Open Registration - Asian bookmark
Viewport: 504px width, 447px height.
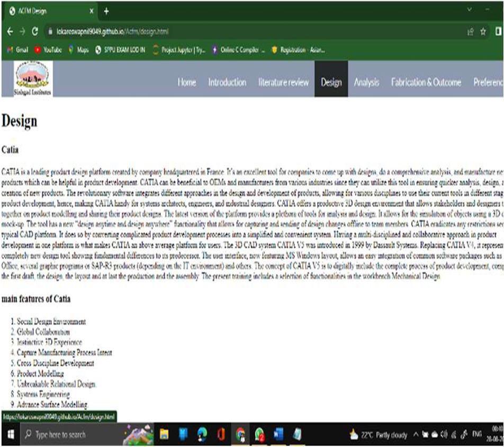pos(298,50)
